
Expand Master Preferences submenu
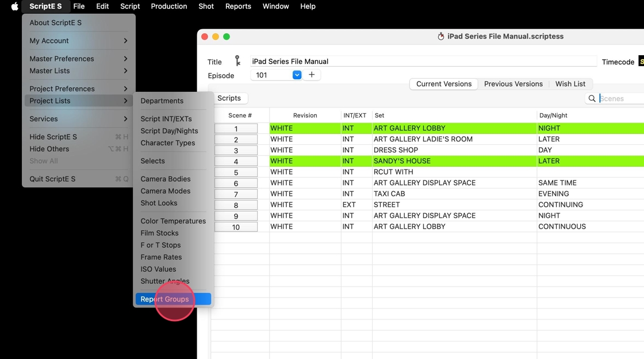coord(78,59)
